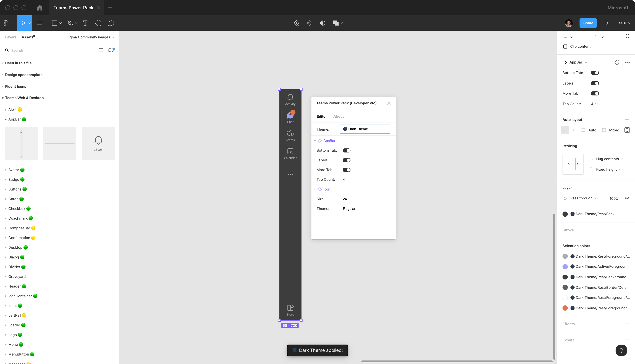Toggle Labels in properties panel
Viewport: 635px width, 364px height.
[x=595, y=83]
